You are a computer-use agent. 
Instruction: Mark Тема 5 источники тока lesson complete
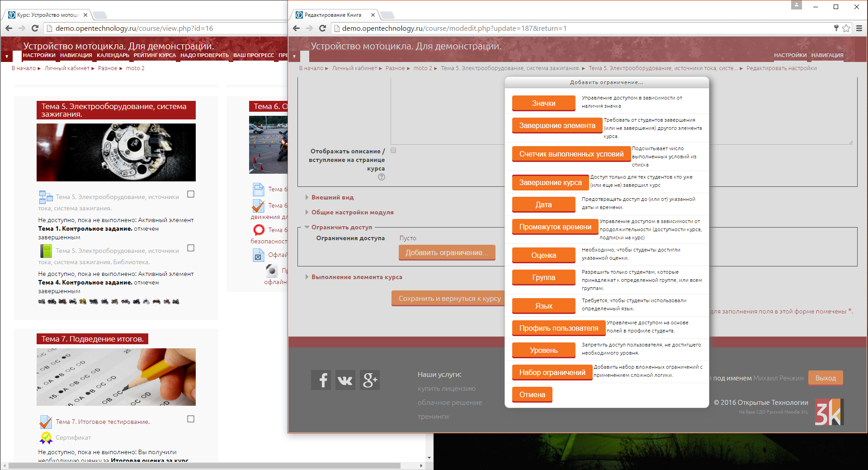[x=191, y=194]
